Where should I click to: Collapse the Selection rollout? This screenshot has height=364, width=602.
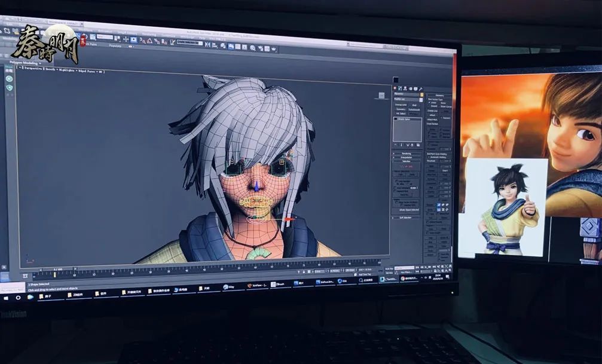coord(407,161)
